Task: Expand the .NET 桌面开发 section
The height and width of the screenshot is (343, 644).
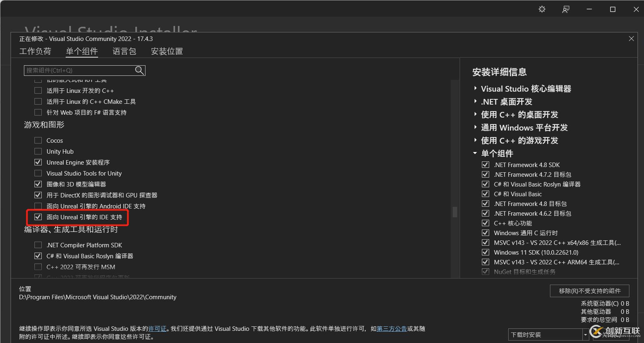Action: click(475, 101)
